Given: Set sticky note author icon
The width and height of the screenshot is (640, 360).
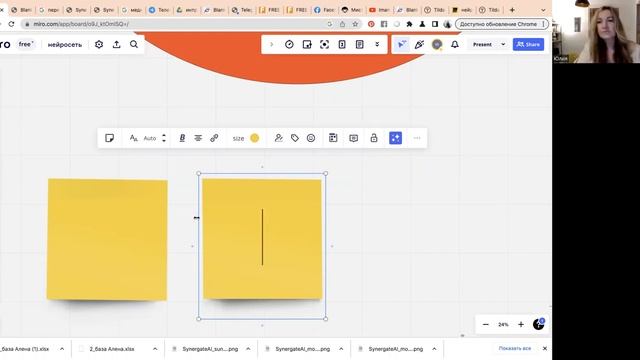Looking at the screenshot, I should 278,138.
